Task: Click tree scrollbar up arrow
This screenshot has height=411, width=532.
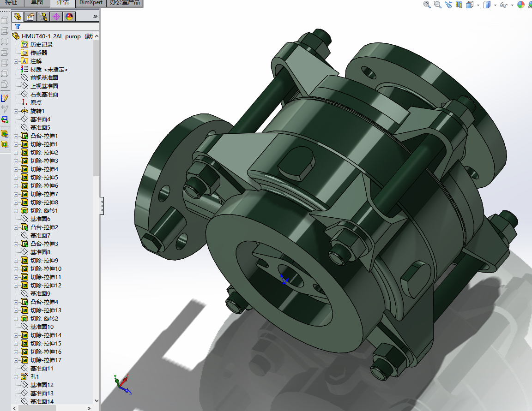Action: 97,36
